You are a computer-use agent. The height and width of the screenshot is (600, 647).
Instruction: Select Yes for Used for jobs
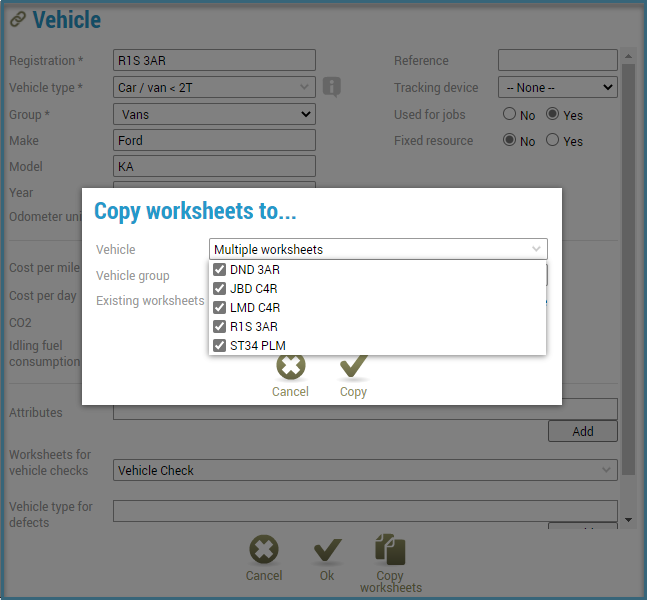tap(553, 114)
